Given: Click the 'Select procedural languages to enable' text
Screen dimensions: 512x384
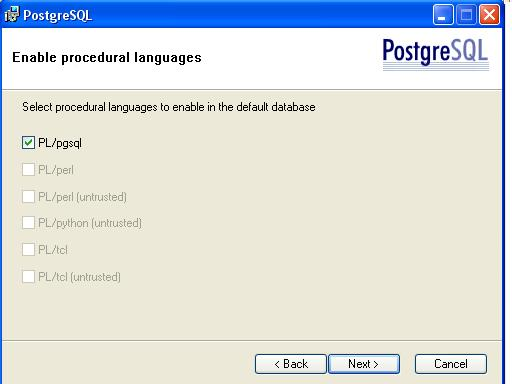Looking at the screenshot, I should [169, 107].
